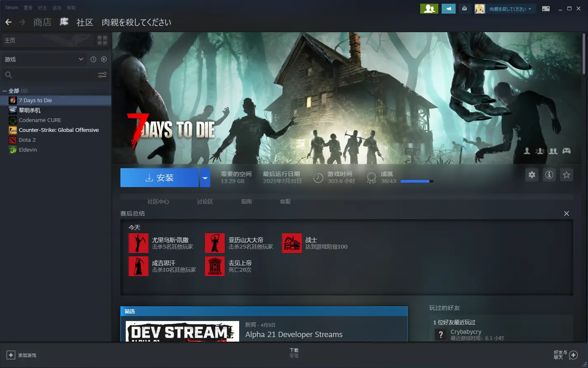Select Dota 2 in the game list

[56, 140]
